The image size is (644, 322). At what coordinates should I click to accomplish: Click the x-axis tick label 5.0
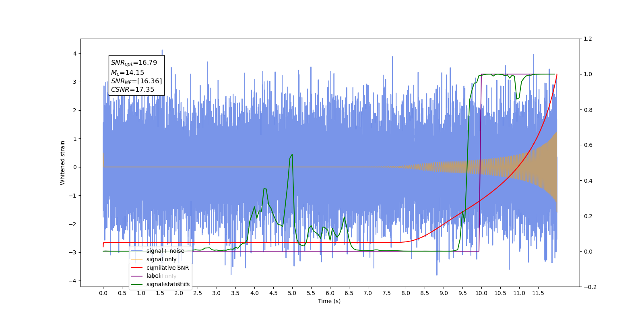pyautogui.click(x=292, y=293)
